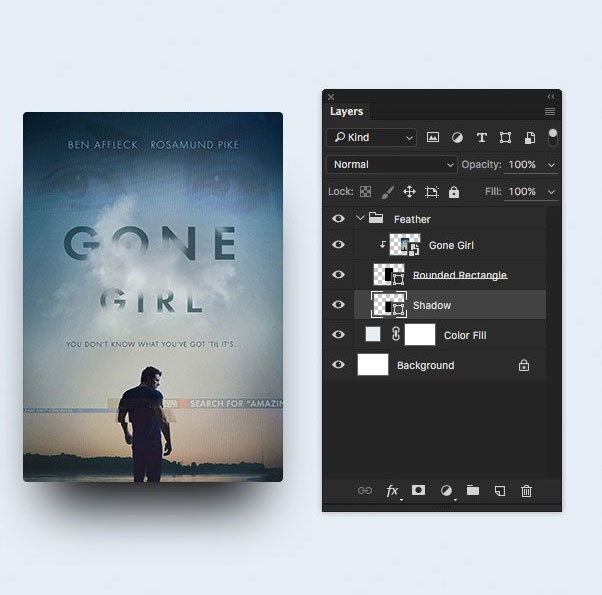
Task: Click the Background layer thumbnail
Action: coord(373,364)
